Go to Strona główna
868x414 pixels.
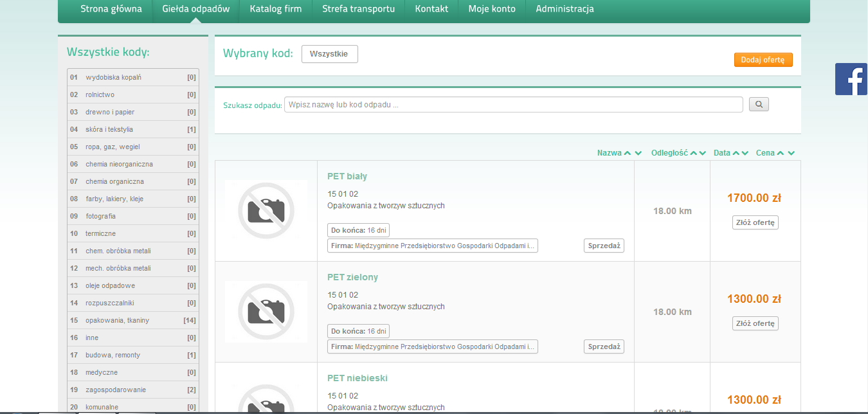tap(111, 9)
